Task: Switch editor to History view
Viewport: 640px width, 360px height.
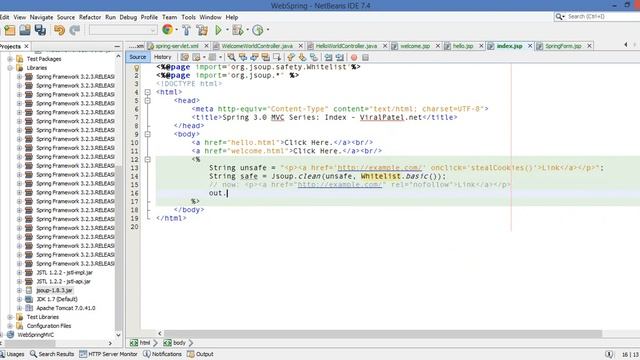Action: click(162, 57)
